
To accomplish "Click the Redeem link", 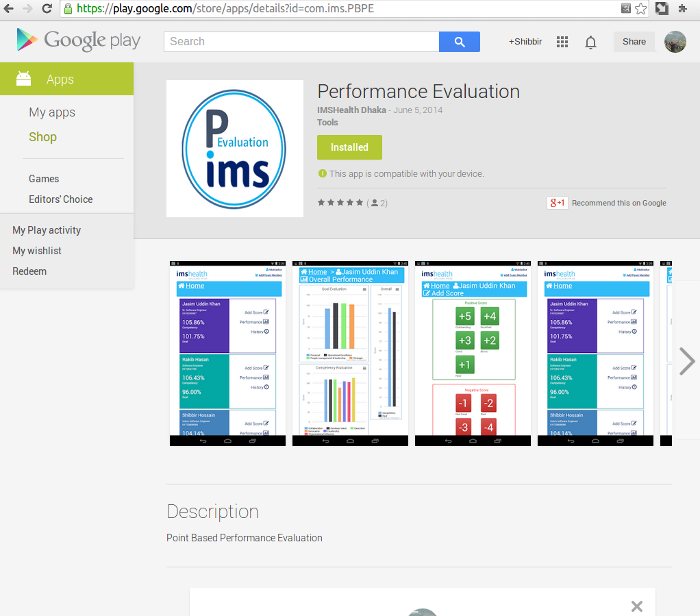I will pos(29,271).
